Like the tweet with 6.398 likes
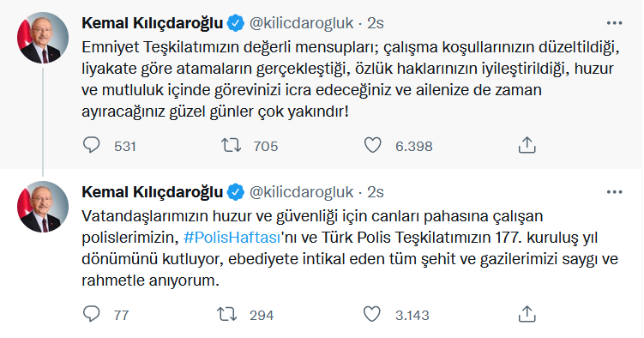Viewport: 644px width, 338px height. coord(372,145)
